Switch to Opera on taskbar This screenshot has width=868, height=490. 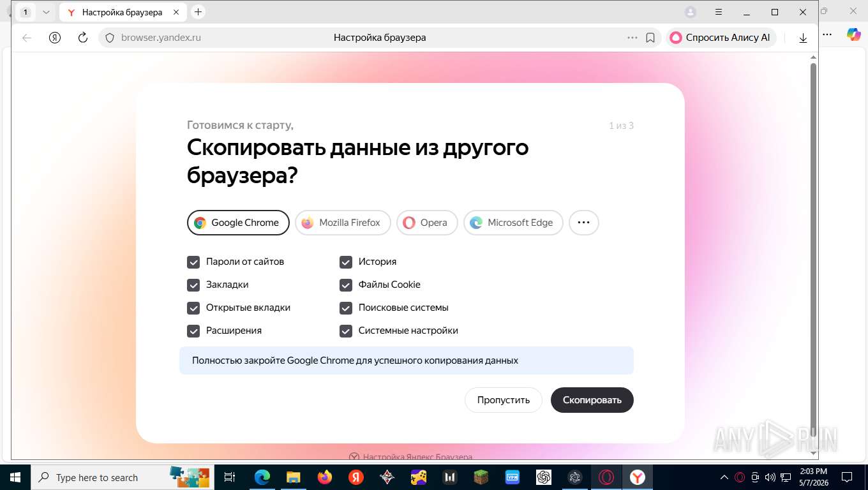[606, 477]
